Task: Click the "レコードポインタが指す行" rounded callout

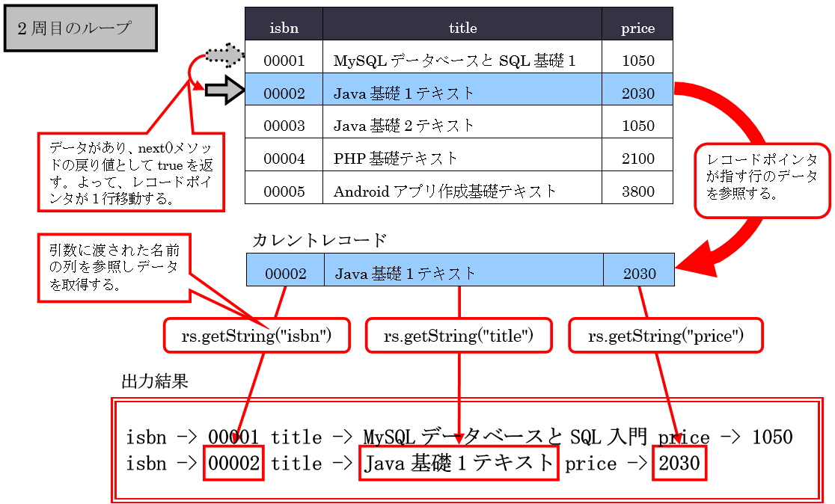Action: point(762,180)
